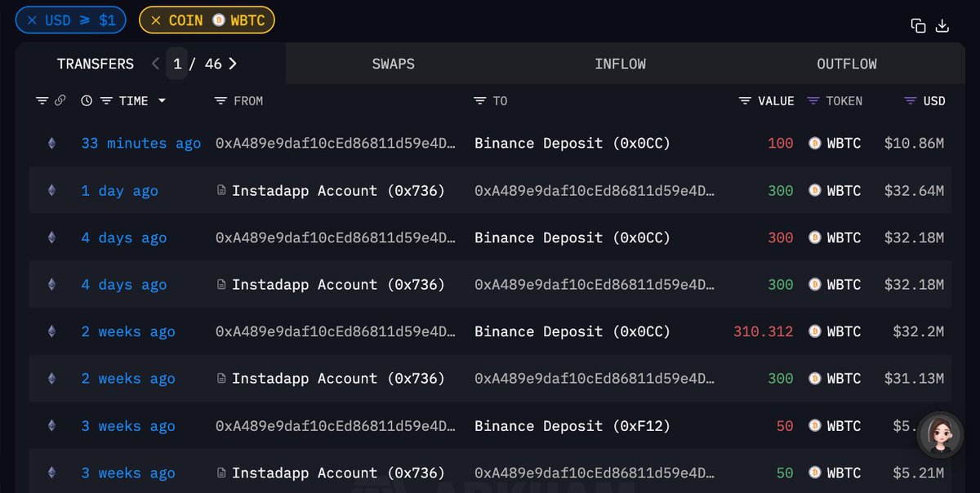Open the 0xA489e9... sender address in 33 minutes ago row

[336, 144]
